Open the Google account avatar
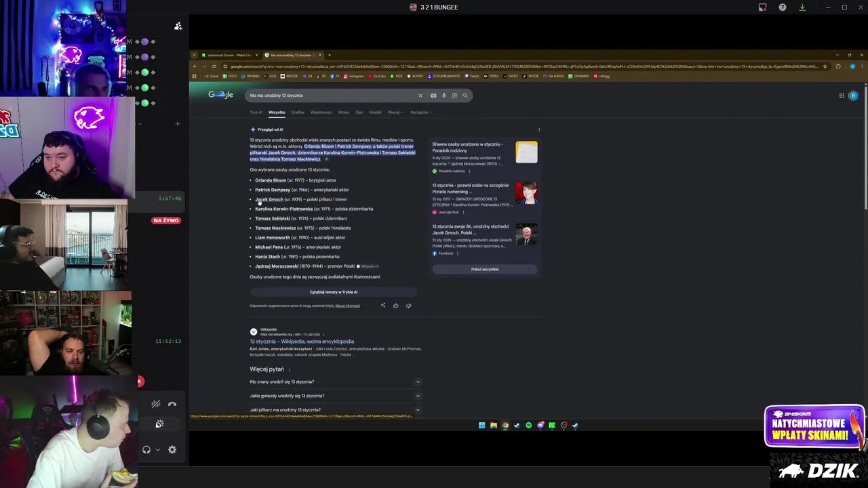The image size is (868, 488). [x=853, y=96]
